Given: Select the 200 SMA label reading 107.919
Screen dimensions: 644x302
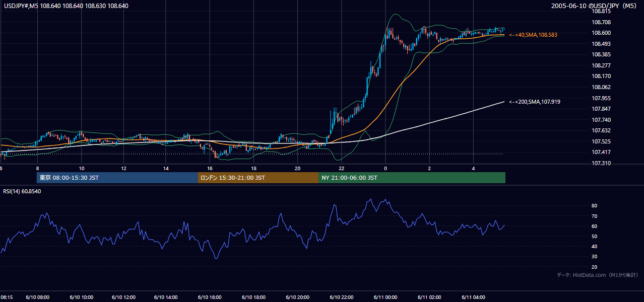Looking at the screenshot, I should [535, 102].
